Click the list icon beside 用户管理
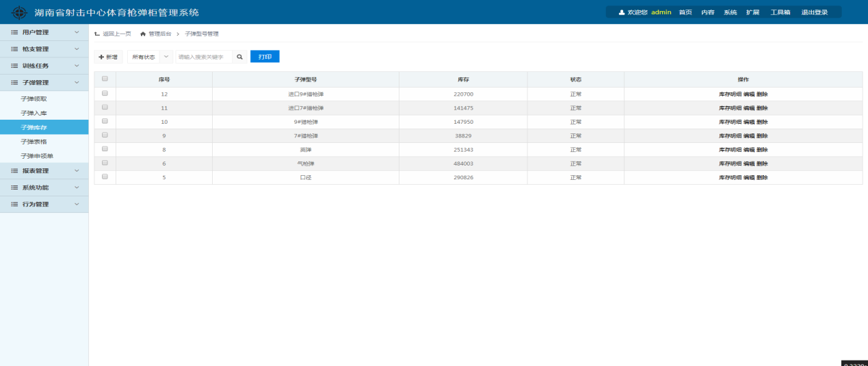This screenshot has height=366, width=868. 14,32
